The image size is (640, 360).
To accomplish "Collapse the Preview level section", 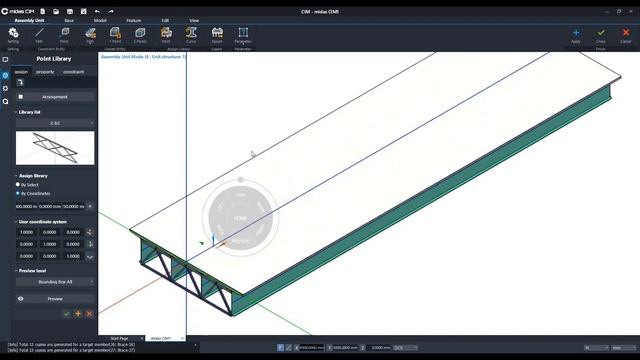I will pyautogui.click(x=16, y=271).
